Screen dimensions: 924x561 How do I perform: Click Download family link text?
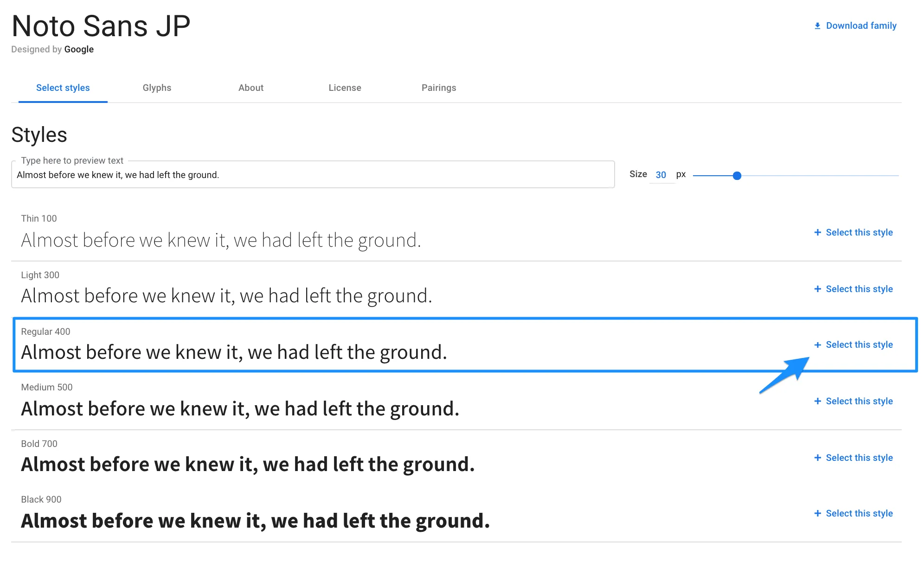click(x=861, y=26)
